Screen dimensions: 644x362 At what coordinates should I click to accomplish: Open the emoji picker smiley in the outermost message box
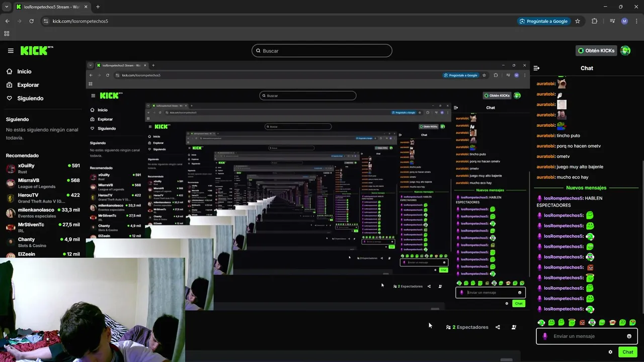coord(629,336)
